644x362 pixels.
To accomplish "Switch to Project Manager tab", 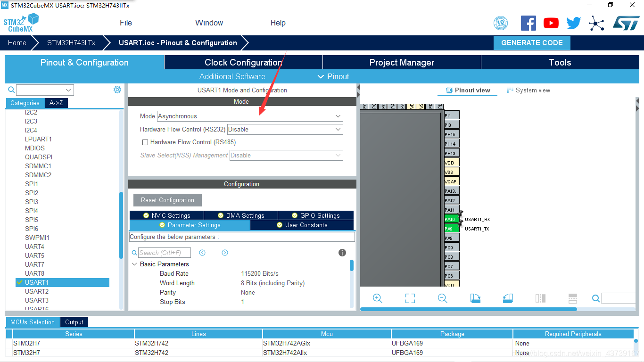I will tap(402, 62).
